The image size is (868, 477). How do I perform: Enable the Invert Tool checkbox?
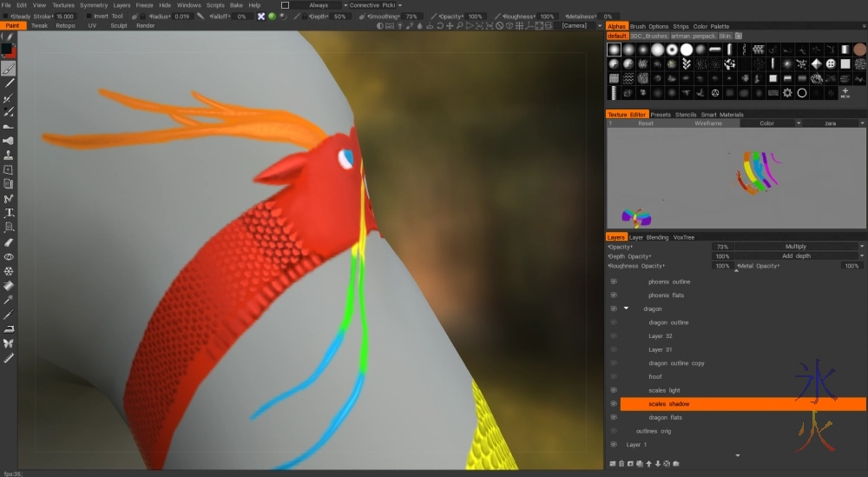(89, 17)
